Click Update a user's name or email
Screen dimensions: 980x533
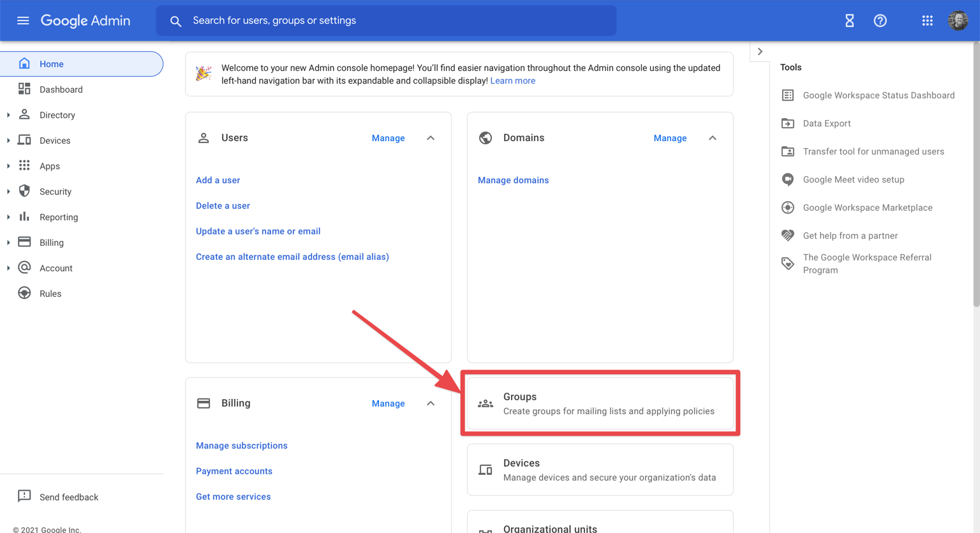(x=258, y=231)
